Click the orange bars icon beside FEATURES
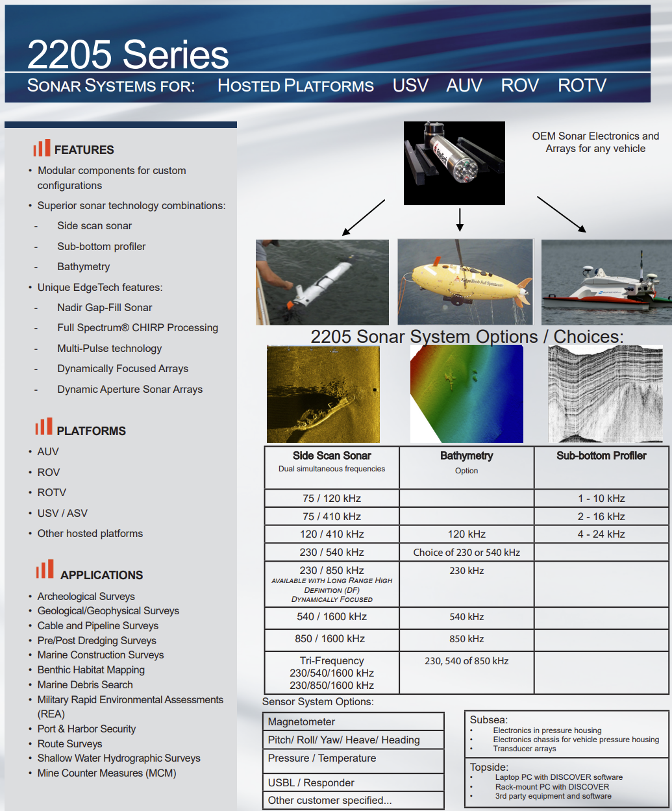This screenshot has height=811, width=672. (x=42, y=148)
